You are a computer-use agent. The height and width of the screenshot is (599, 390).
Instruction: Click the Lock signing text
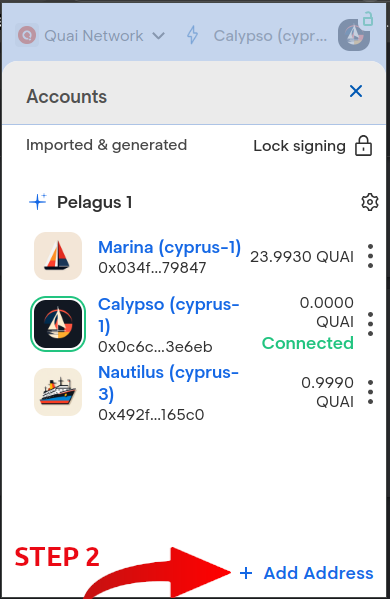coord(299,146)
